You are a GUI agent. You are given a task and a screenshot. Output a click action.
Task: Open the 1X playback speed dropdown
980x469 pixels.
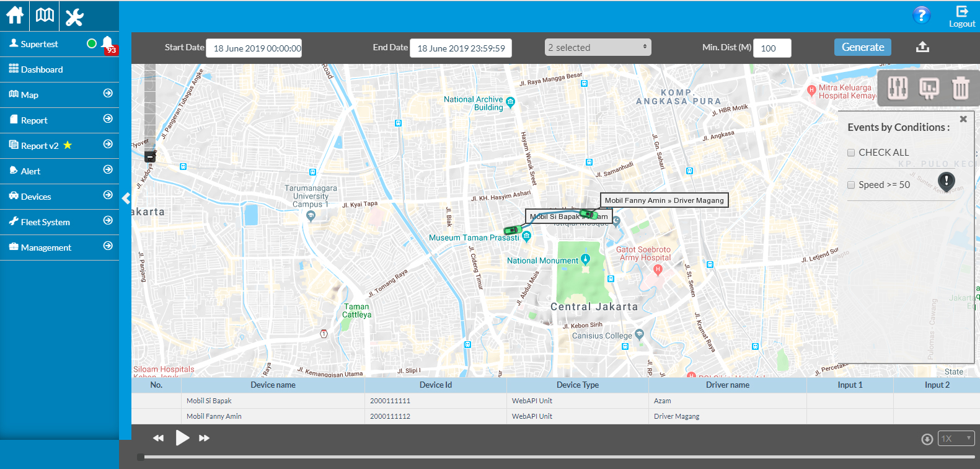click(956, 439)
